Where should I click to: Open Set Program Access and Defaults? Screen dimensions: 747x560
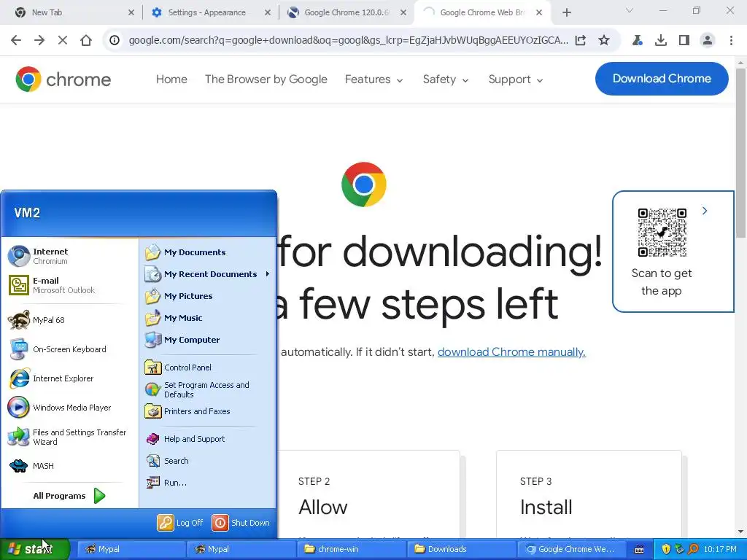point(208,389)
